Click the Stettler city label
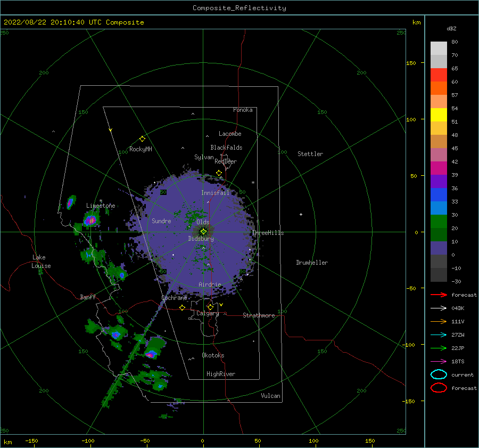Viewport: 479px width, 448px height. click(x=310, y=154)
